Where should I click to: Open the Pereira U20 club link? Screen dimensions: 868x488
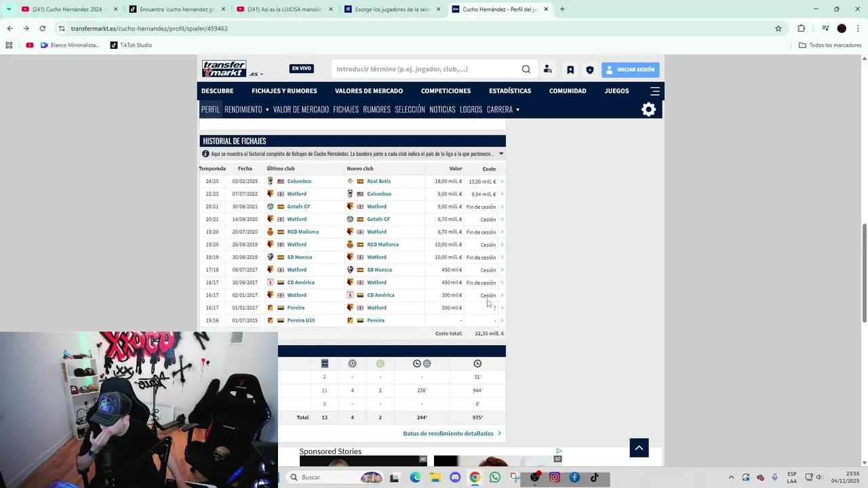point(300,321)
